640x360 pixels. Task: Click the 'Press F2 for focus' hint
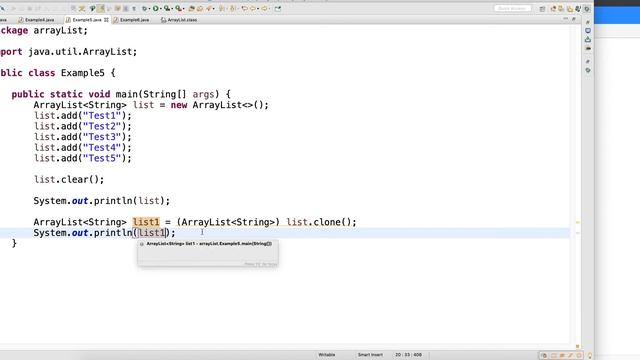point(260,264)
